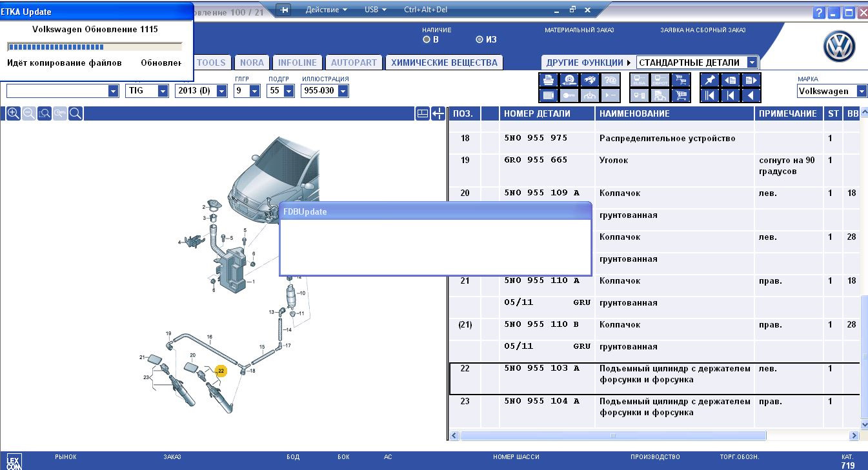
Task: Click the blue help question mark button
Action: [x=819, y=13]
